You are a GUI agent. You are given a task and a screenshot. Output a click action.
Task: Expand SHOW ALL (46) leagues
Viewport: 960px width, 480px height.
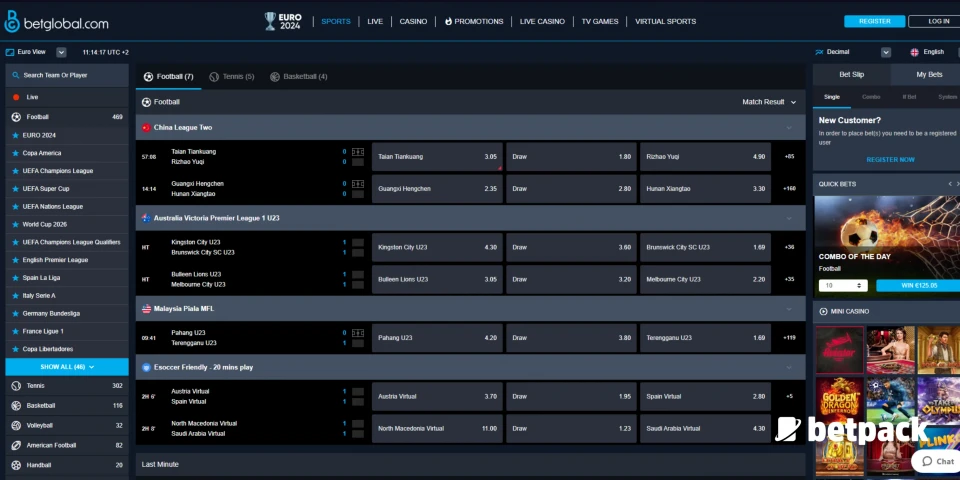coord(67,367)
